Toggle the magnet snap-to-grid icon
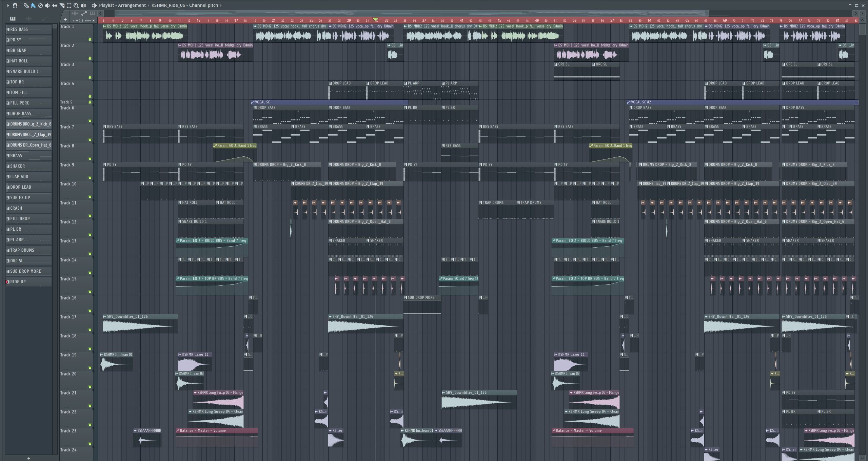The height and width of the screenshot is (461, 868). pos(15,5)
